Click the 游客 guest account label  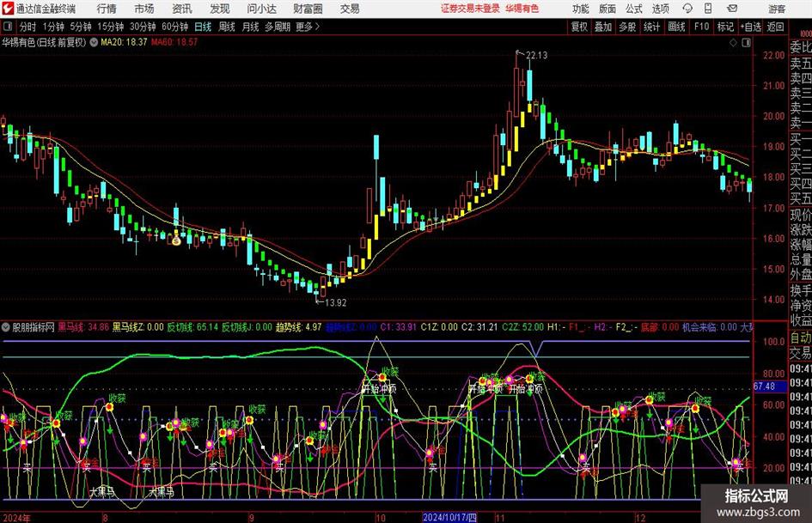[777, 9]
